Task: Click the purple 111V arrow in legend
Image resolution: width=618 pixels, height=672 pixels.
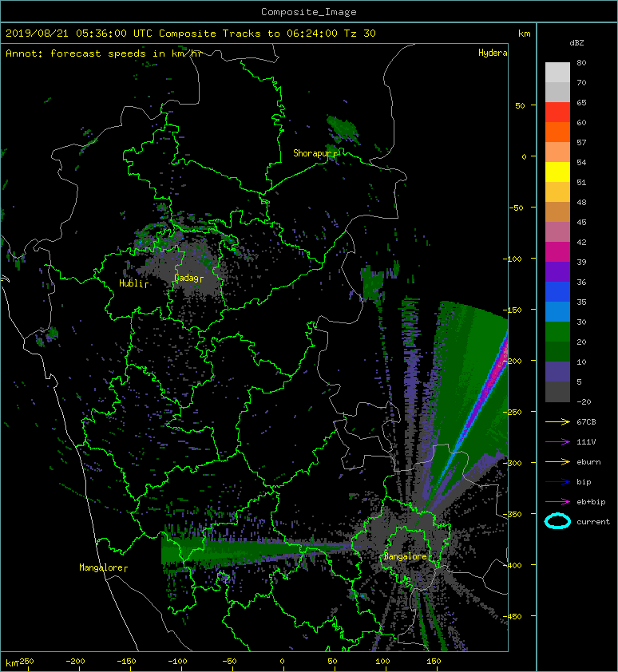Action: click(x=557, y=442)
